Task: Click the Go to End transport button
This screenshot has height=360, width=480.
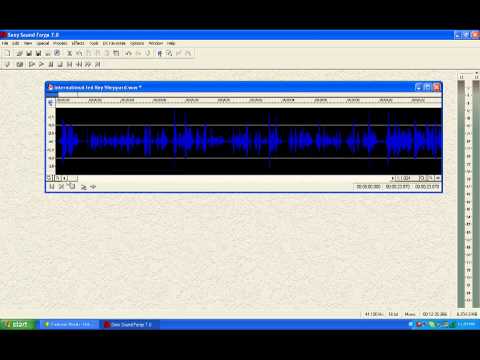Action: coord(97,64)
